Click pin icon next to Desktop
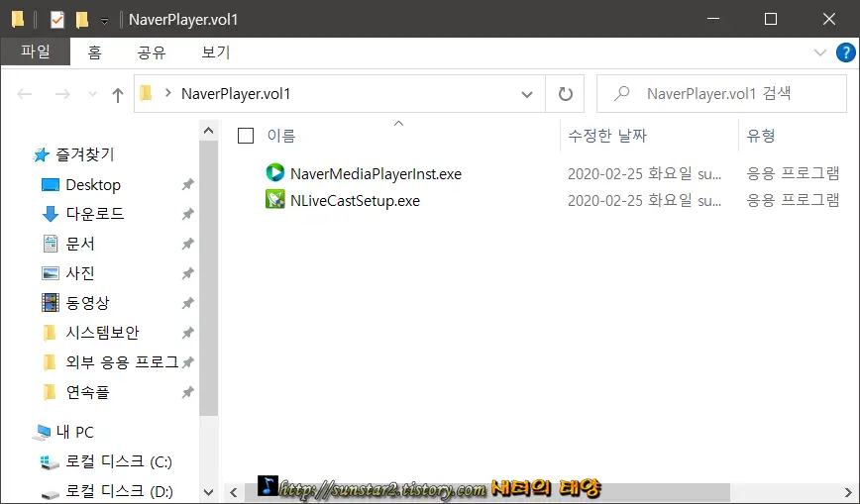 (188, 185)
